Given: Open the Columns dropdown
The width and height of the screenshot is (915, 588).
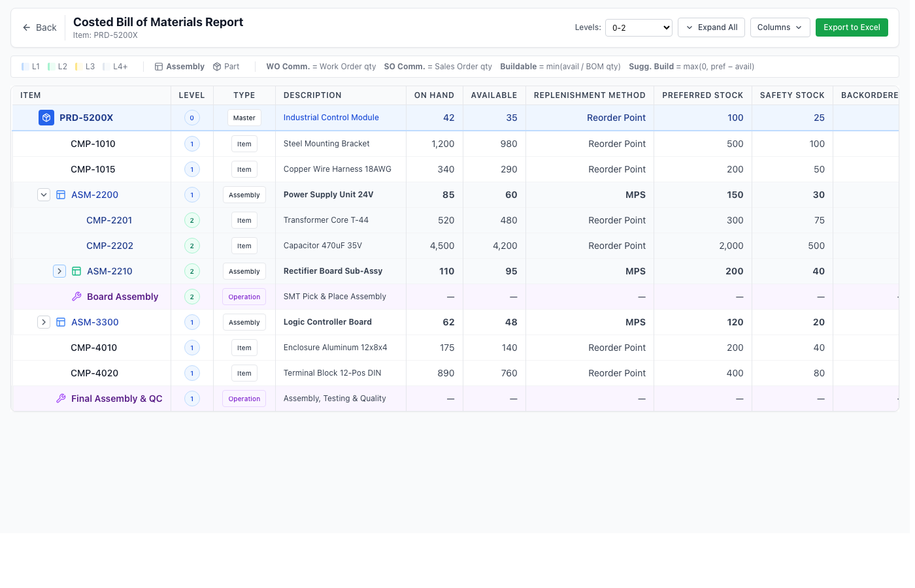Looking at the screenshot, I should pyautogui.click(x=780, y=27).
